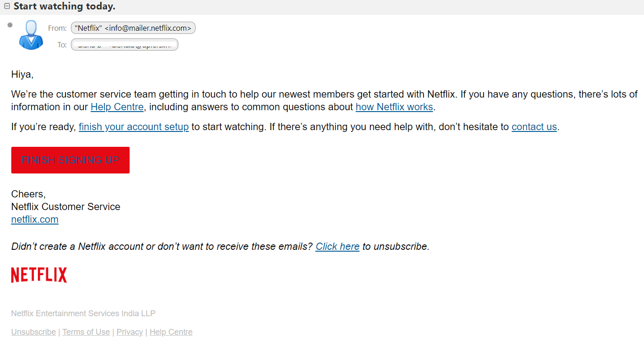Screen dimensions: 644x337
Task: Click the email subject 'Start watching today.'
Action: click(x=65, y=6)
